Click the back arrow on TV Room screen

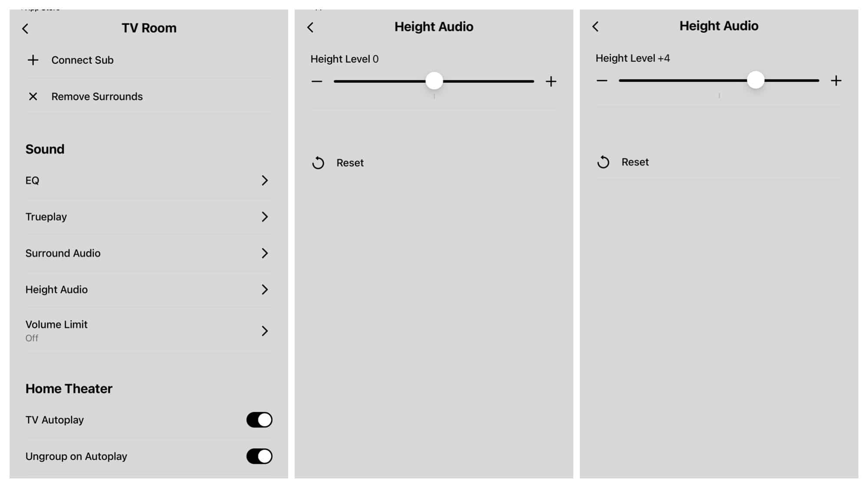26,28
